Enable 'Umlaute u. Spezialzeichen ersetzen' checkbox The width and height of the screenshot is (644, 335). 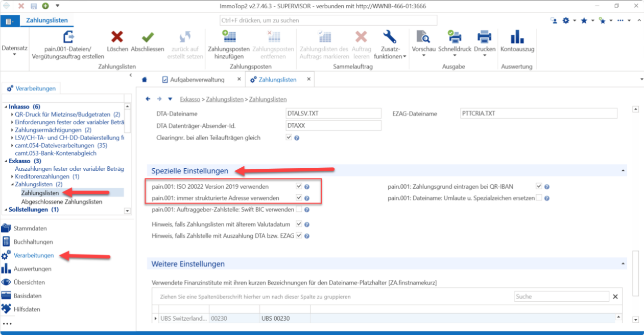click(539, 198)
